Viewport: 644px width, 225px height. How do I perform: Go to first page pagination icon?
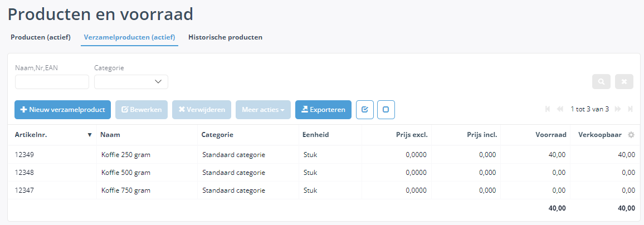(548, 109)
